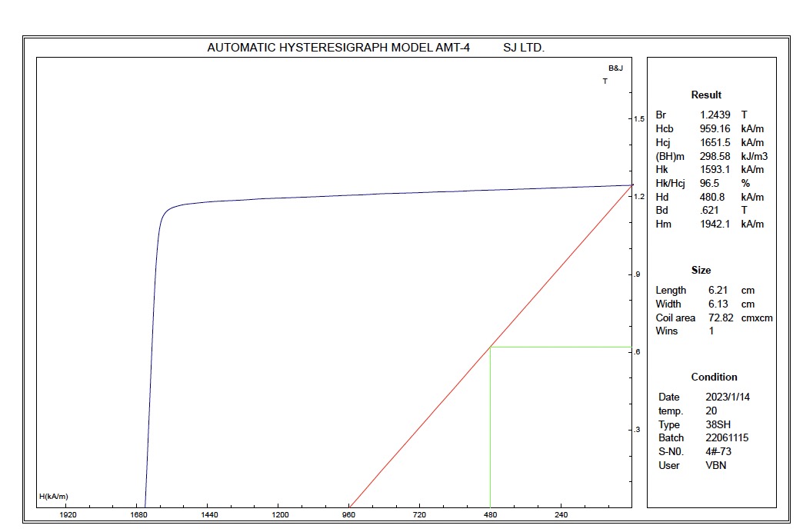Click the green vertical Hd marker line
This screenshot has height=532, width=803.
(x=490, y=427)
